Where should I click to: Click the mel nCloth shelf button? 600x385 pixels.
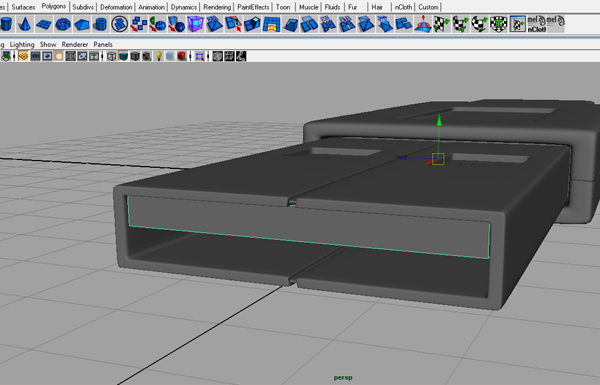pos(536,24)
